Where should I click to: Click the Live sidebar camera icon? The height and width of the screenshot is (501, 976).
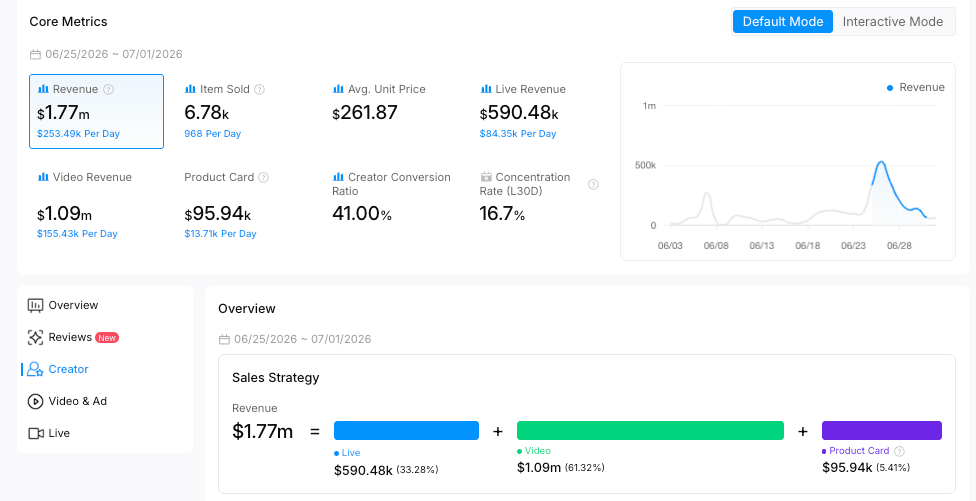35,433
